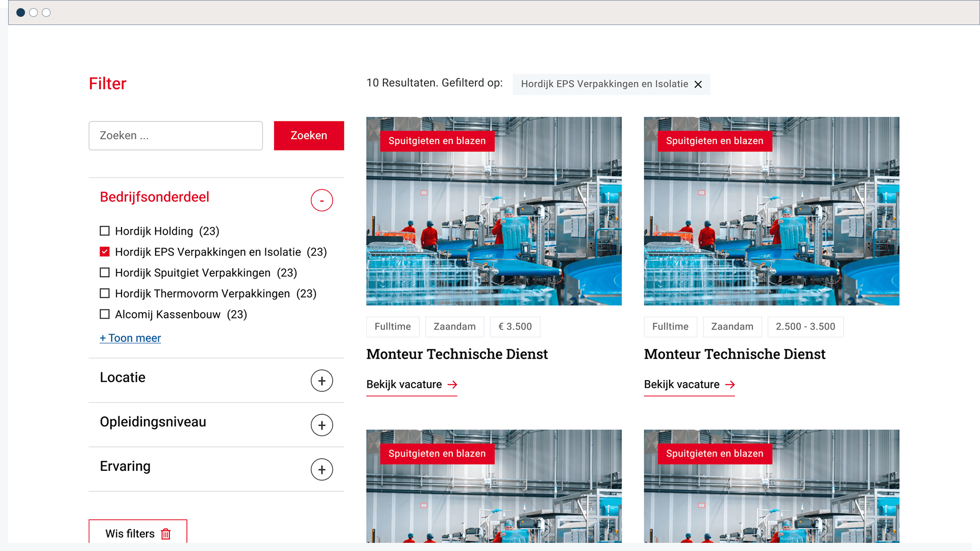
Task: Click the plus icon next to Ervaring
Action: pos(322,469)
